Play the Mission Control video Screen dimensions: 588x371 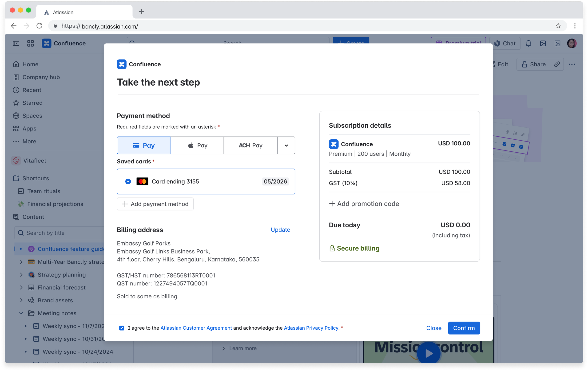pos(429,353)
